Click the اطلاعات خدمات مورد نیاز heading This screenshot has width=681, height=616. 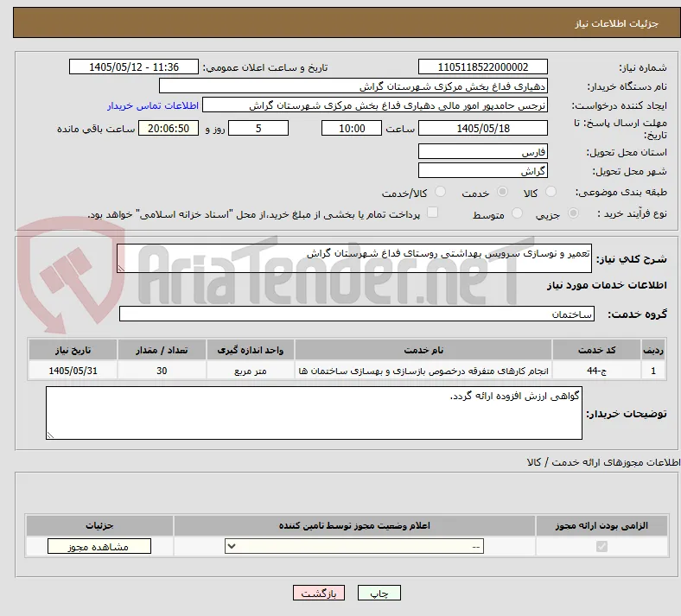[607, 285]
